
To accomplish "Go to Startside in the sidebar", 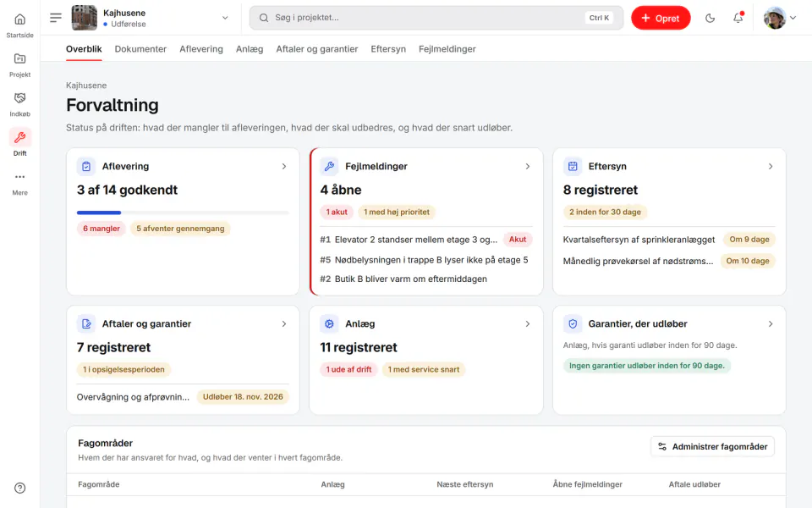I will pos(19,25).
